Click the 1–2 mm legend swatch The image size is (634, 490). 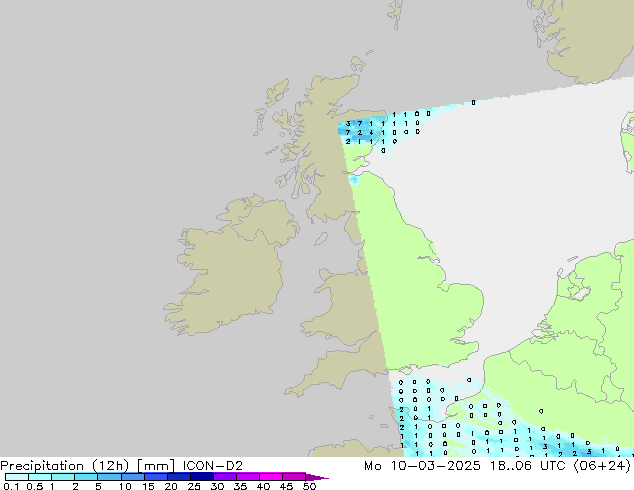pyautogui.click(x=63, y=477)
